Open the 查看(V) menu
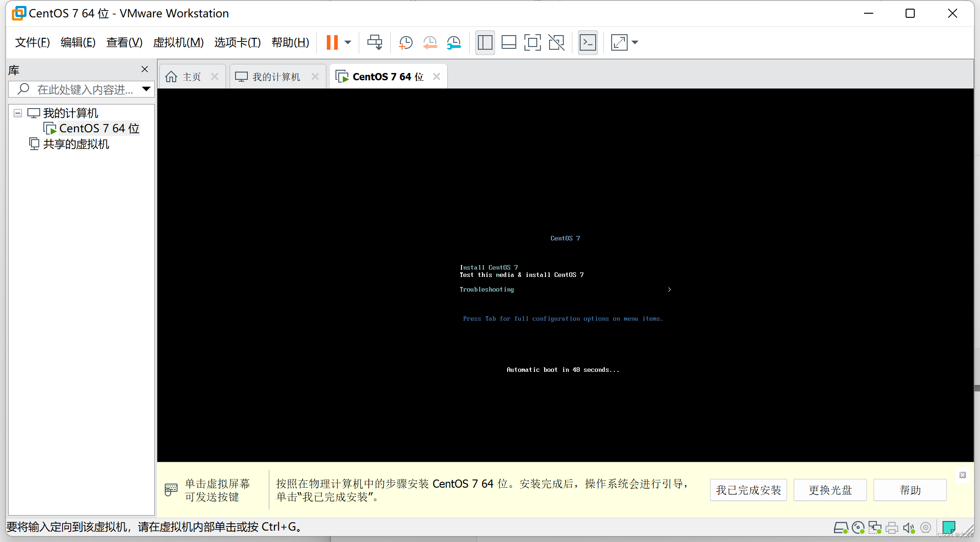Screen dimensions: 980x542 [x=124, y=42]
